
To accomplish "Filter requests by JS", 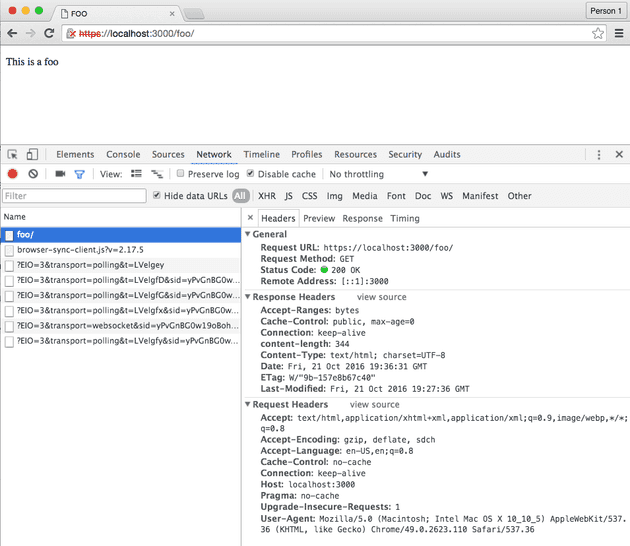I will (288, 196).
